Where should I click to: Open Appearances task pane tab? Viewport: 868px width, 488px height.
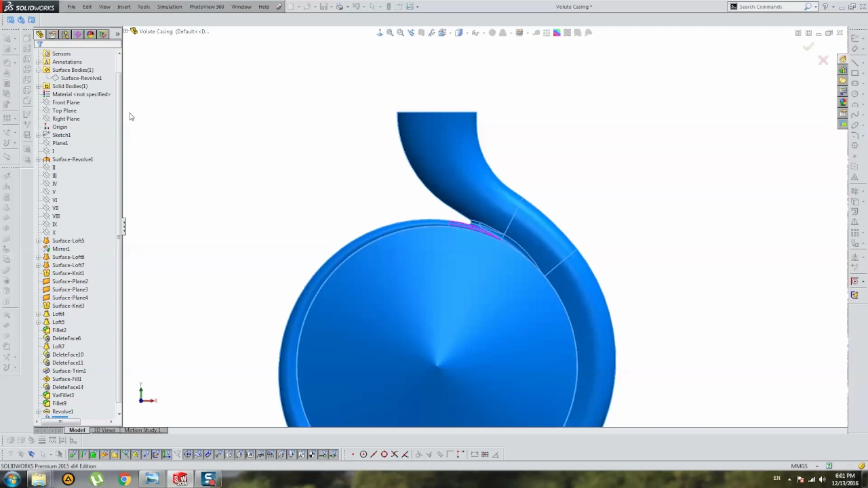tap(843, 102)
